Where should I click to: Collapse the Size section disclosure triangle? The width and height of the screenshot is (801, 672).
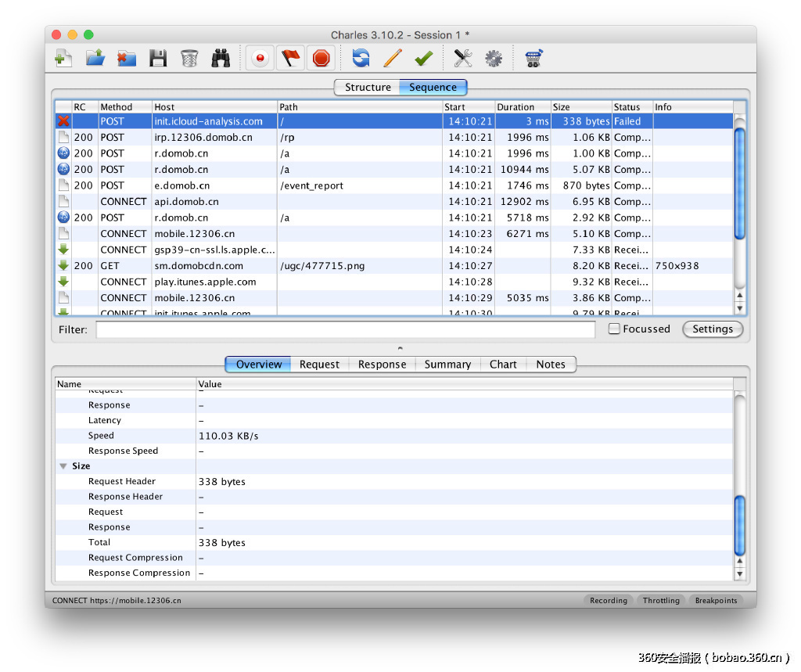click(63, 466)
